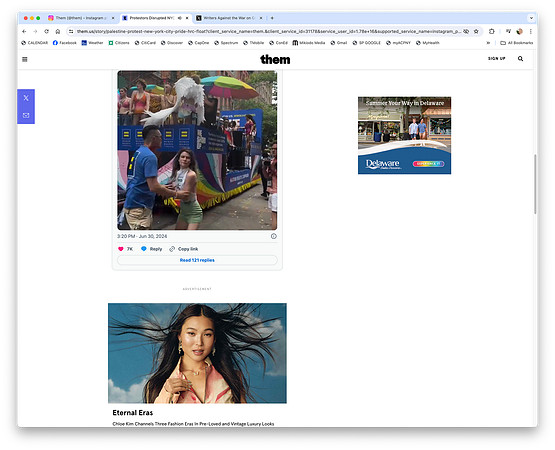The height and width of the screenshot is (450, 555).
Task: Click the eye-slash tracking icon in address bar
Action: pyautogui.click(x=466, y=32)
